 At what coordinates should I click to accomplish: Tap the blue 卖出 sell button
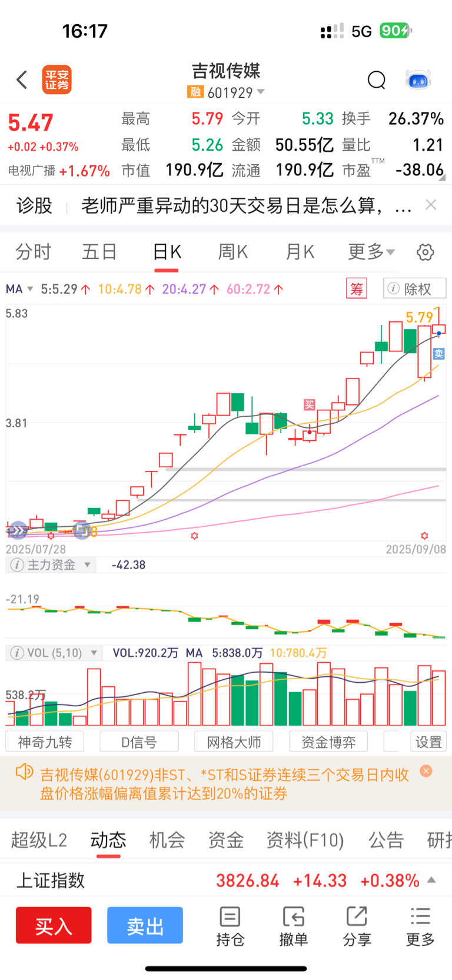coord(145,925)
